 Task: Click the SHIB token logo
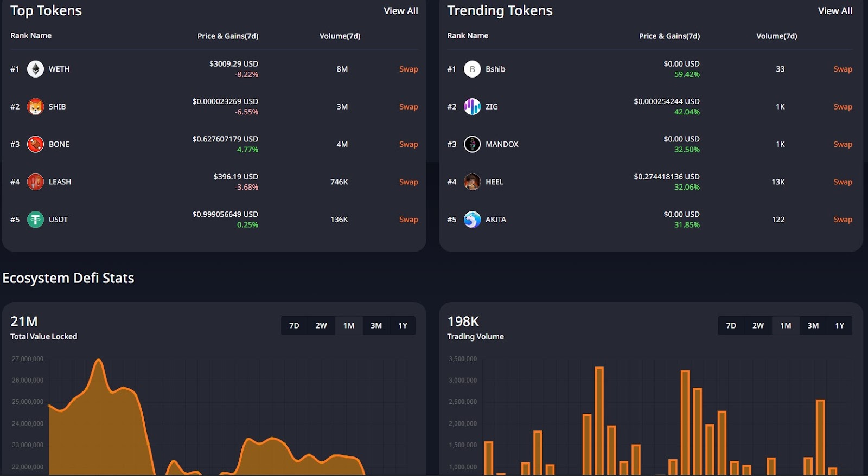pos(35,107)
